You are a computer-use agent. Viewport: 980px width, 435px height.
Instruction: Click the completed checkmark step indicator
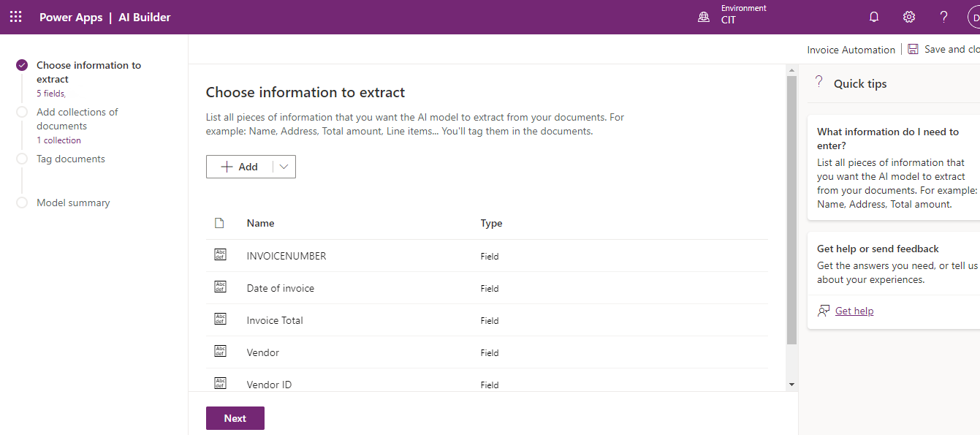[x=22, y=65]
